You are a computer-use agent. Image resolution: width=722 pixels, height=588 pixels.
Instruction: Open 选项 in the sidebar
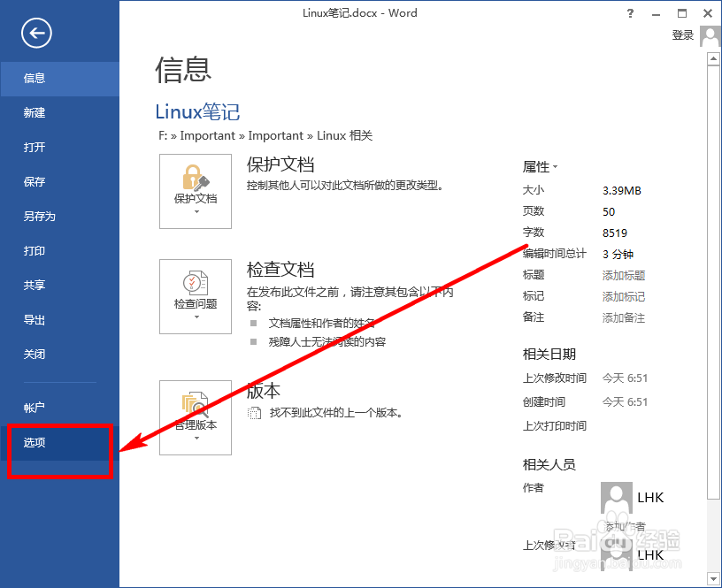60,443
